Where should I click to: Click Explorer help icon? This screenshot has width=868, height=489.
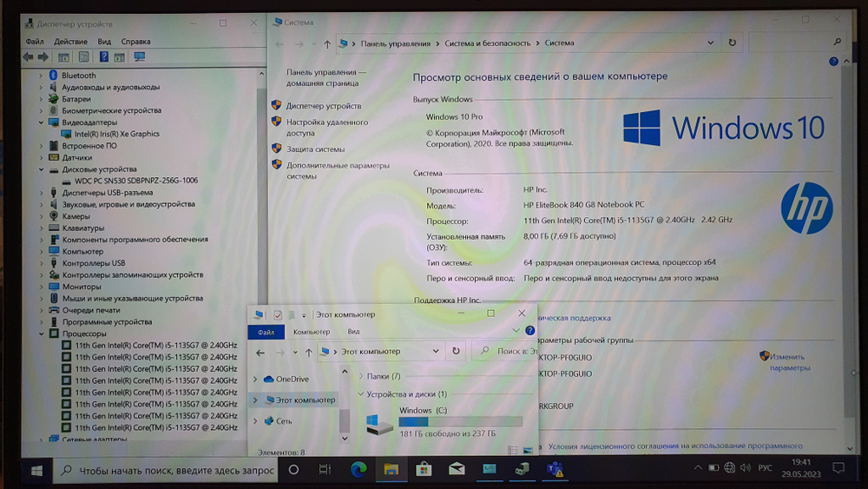tap(529, 331)
